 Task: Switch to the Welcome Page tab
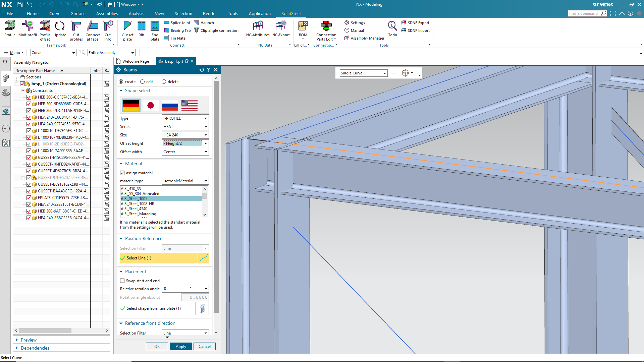click(x=135, y=61)
